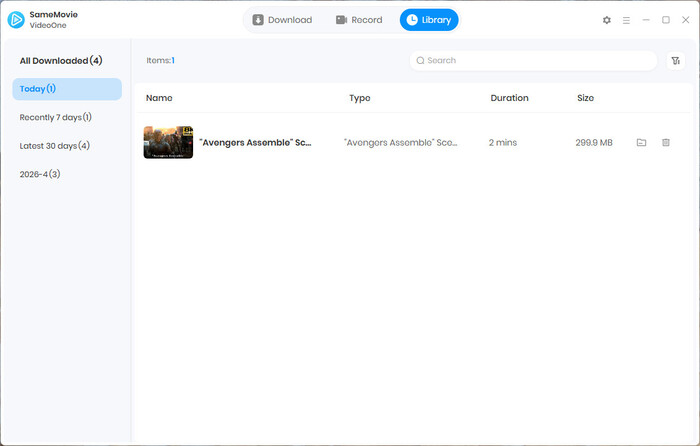Delete the Avengers Assemble video via trash icon
The image size is (700, 446).
(666, 142)
